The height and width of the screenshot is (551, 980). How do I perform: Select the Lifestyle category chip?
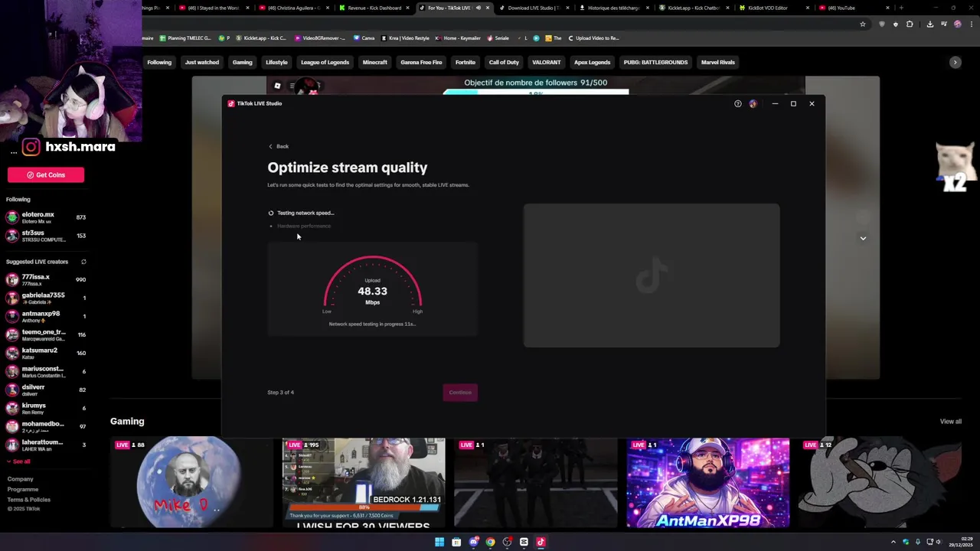(276, 62)
